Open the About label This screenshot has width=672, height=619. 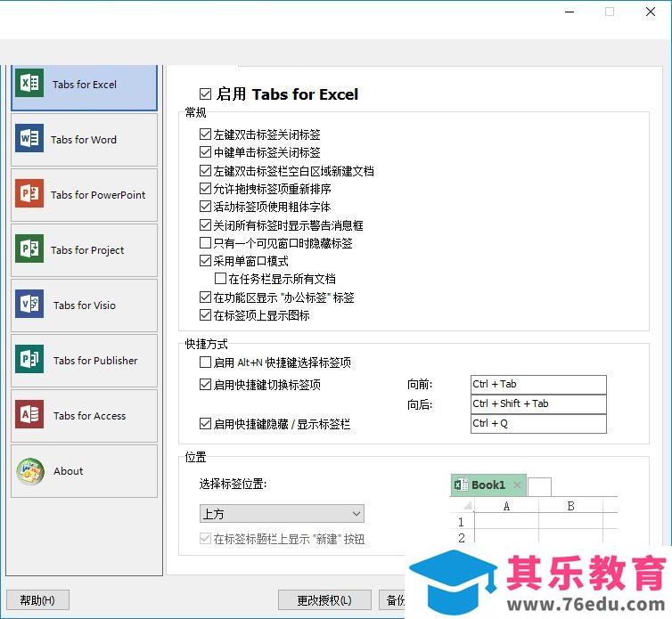tap(68, 471)
